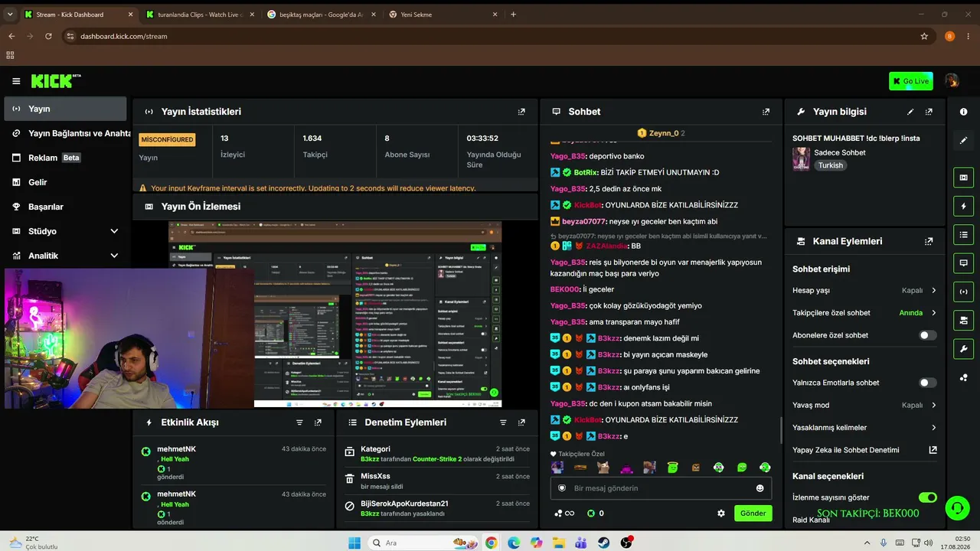Image resolution: width=980 pixels, height=551 pixels.
Task: Click the MISCONFIGURED status badge
Action: click(167, 140)
